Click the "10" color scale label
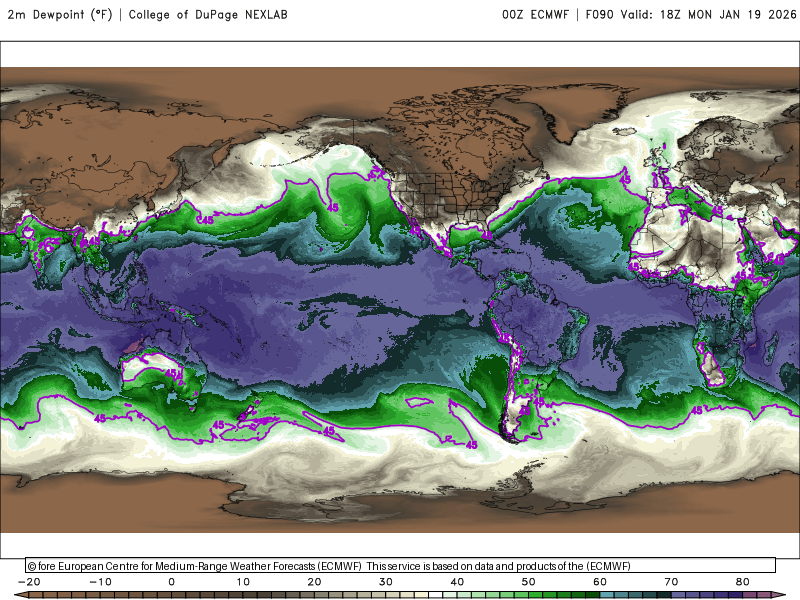 click(243, 582)
